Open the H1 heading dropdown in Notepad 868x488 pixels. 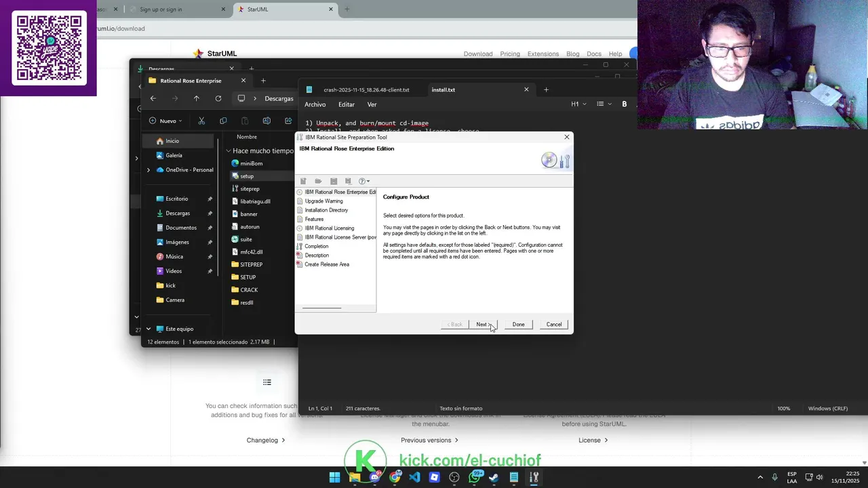(x=578, y=104)
